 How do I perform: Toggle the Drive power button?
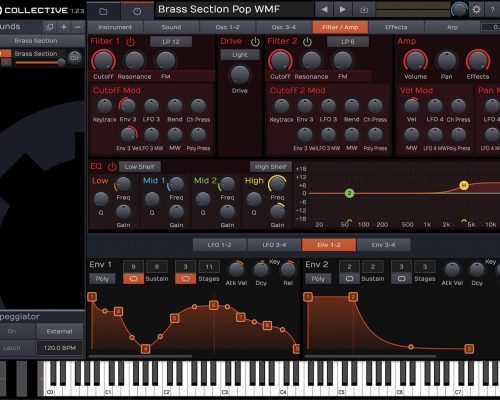(255, 42)
